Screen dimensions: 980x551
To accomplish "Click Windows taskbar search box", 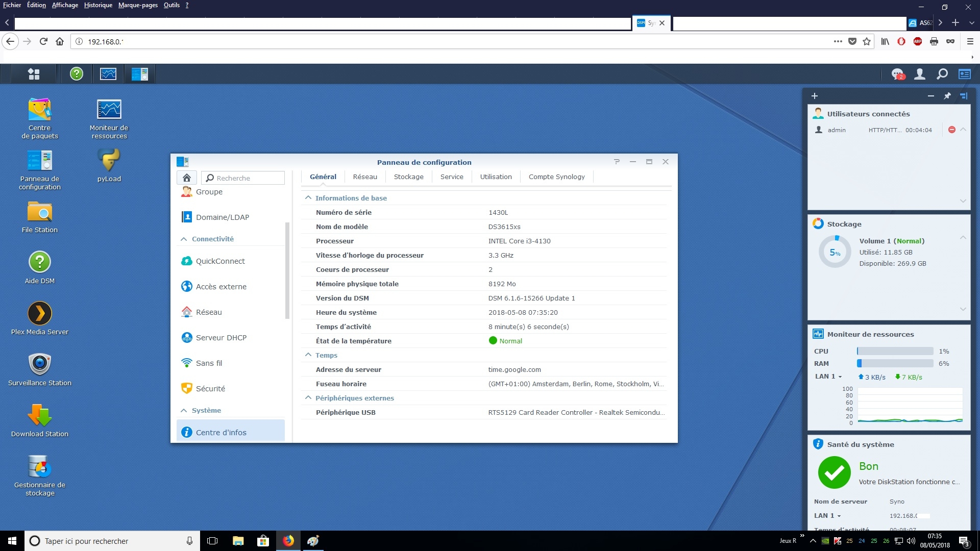I will coord(112,541).
